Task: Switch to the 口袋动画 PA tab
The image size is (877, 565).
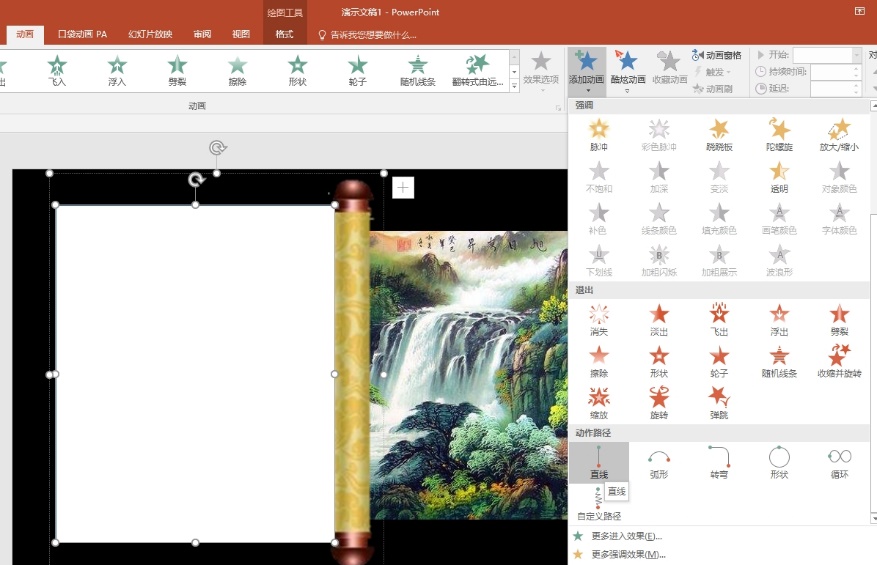Action: (x=82, y=34)
